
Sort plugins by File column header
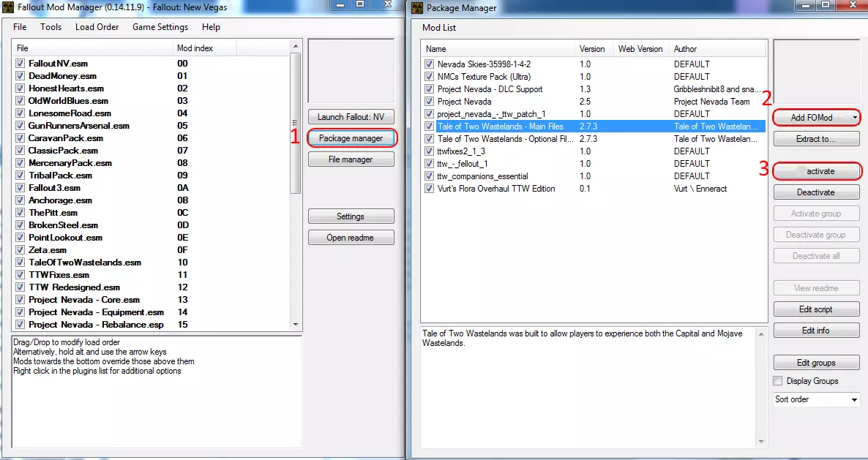pos(92,48)
